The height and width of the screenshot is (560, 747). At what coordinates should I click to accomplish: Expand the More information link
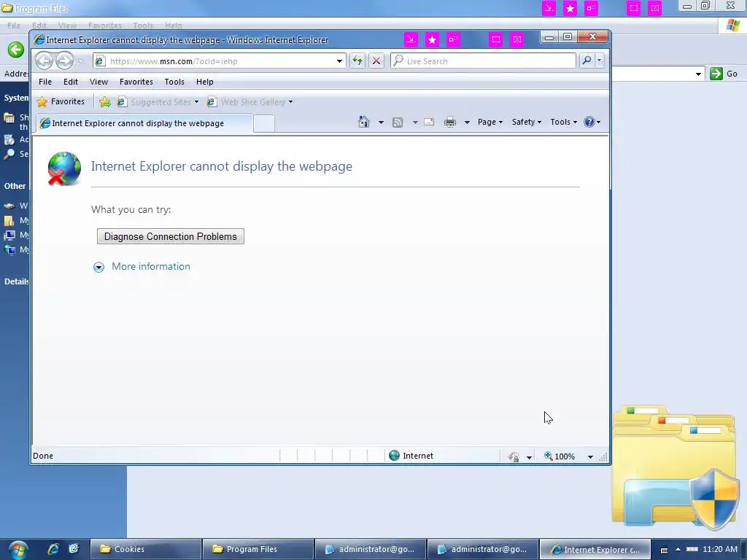pyautogui.click(x=150, y=266)
